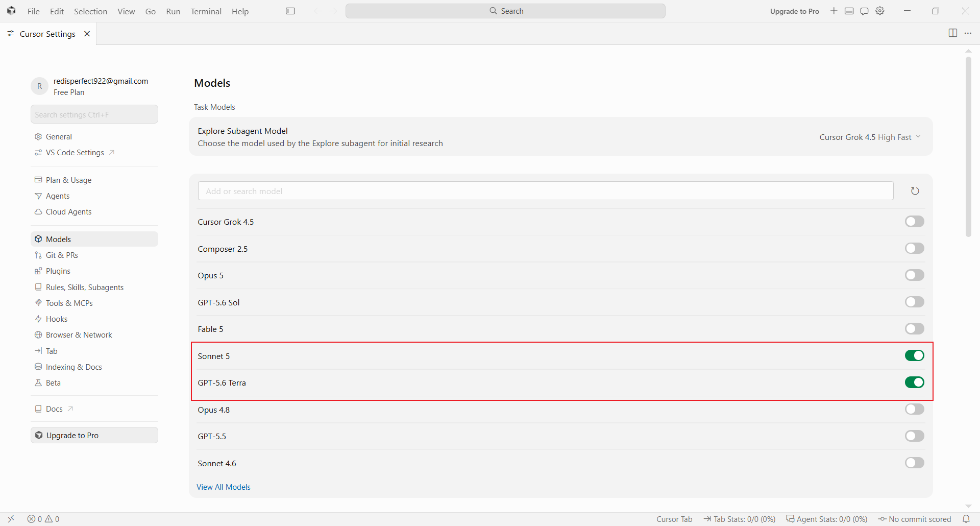This screenshot has width=980, height=526.
Task: Click Agent Stats in status bar
Action: click(827, 519)
